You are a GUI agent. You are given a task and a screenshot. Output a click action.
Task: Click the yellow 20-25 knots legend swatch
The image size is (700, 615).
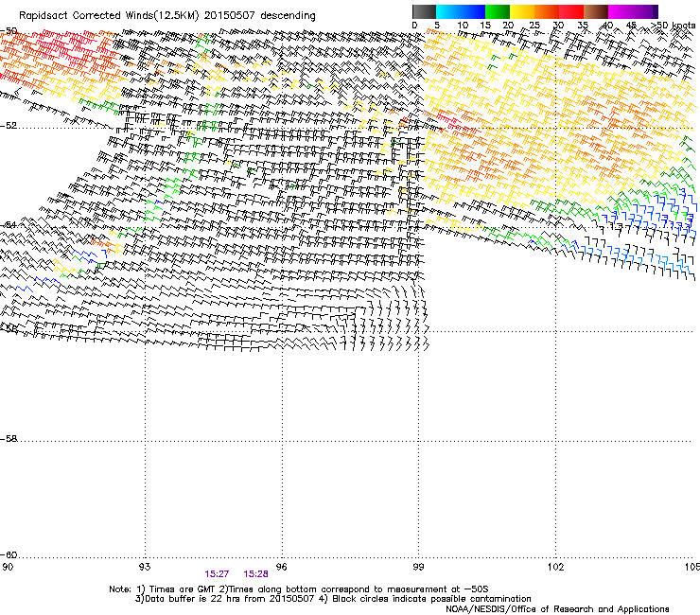click(x=522, y=11)
